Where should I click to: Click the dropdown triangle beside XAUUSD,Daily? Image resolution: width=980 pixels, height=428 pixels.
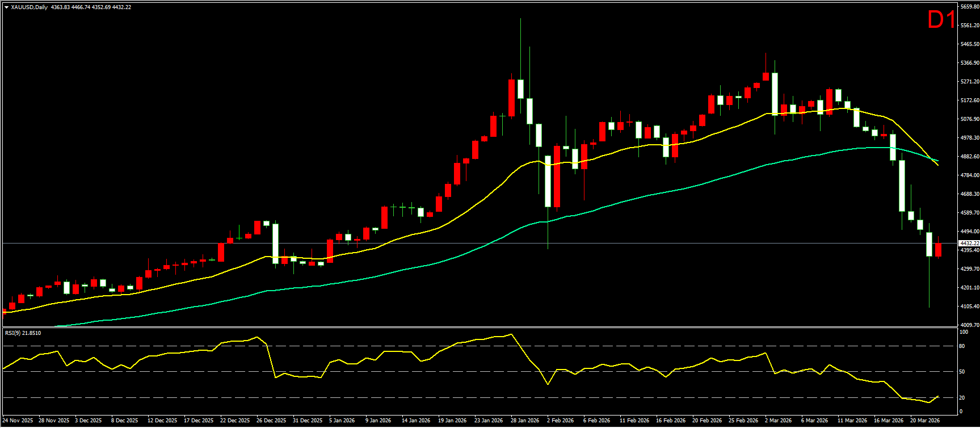tap(6, 7)
